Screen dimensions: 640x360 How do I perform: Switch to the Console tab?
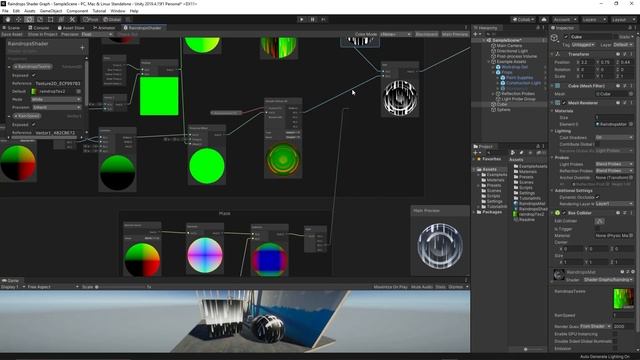pyautogui.click(x=39, y=28)
